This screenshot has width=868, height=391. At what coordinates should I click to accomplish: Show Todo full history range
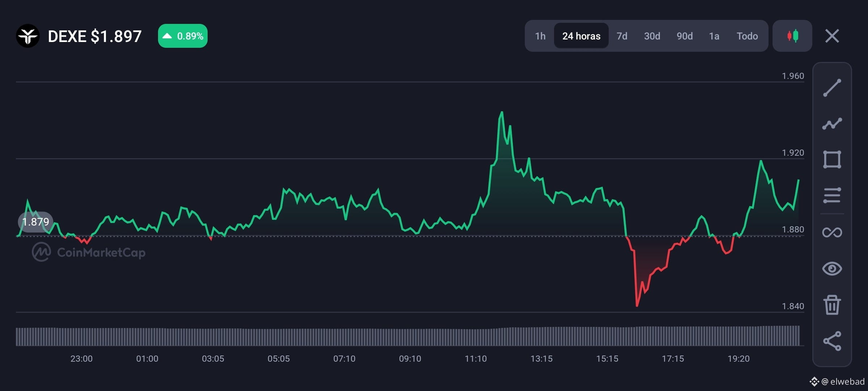click(x=747, y=36)
